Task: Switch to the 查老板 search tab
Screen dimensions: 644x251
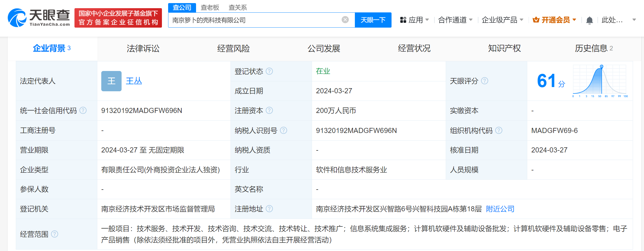Action: point(210,8)
